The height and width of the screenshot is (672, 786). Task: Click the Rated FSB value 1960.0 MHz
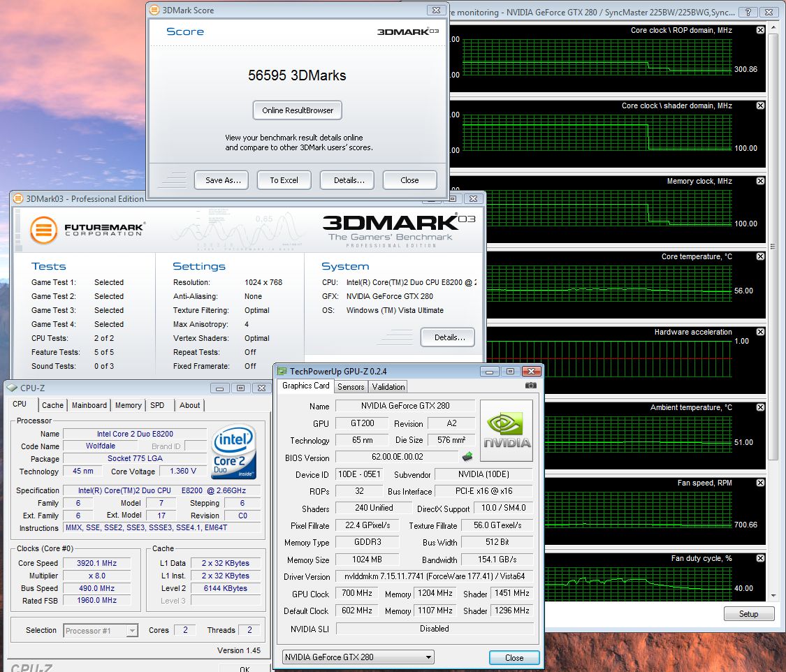point(96,600)
